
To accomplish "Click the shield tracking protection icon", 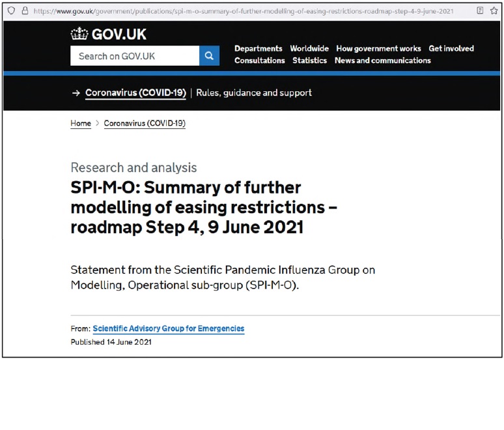I will [x=11, y=10].
